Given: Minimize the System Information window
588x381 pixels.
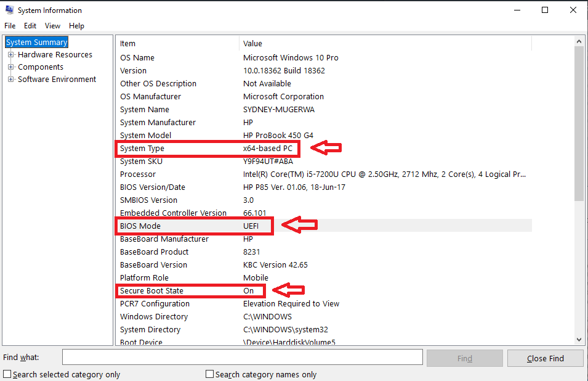Looking at the screenshot, I should tap(517, 10).
